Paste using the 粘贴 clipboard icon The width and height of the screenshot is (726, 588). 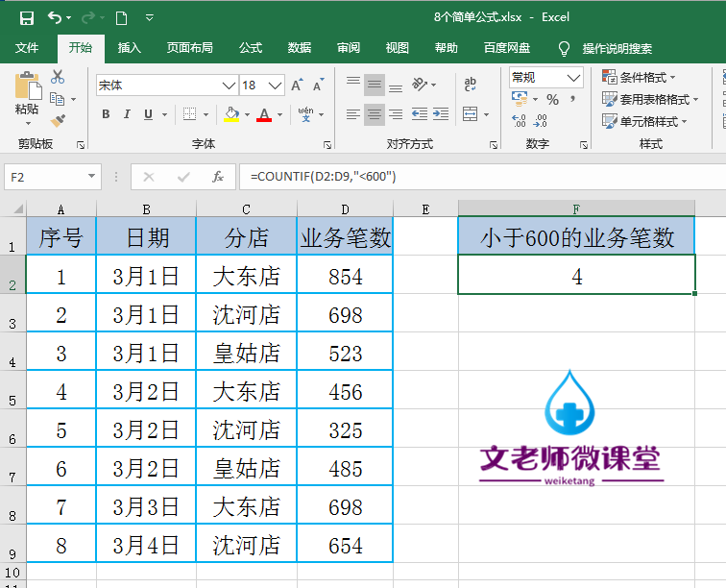coord(28,85)
